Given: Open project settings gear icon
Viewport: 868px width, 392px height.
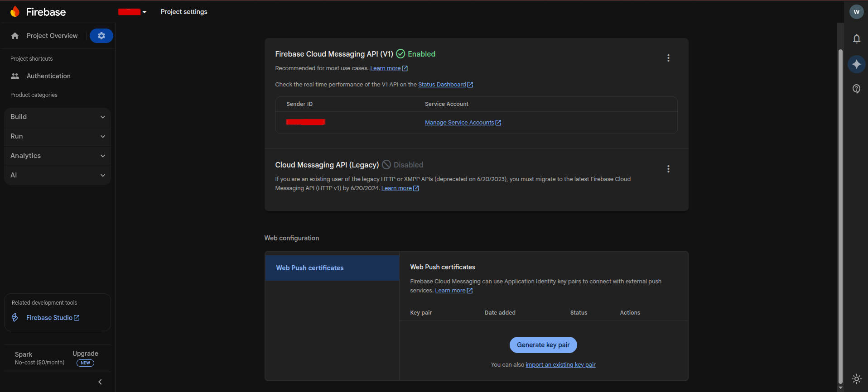Looking at the screenshot, I should (x=101, y=36).
